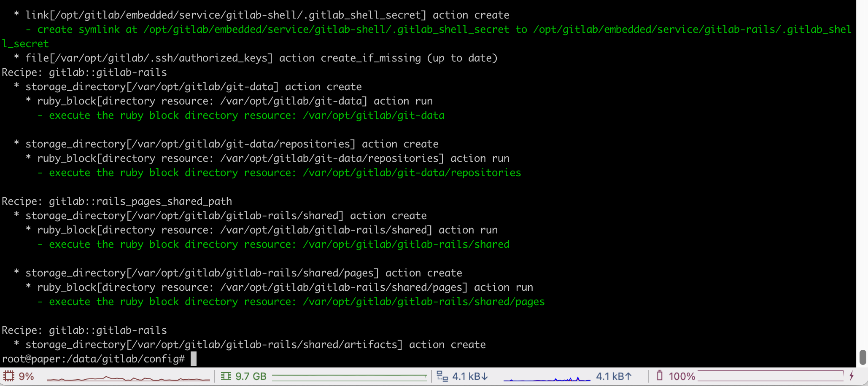Click storage_directory[/var/opt/gitlab/gitlab-rails/shared] action create line
The width and height of the screenshot is (868, 386).
click(x=220, y=216)
